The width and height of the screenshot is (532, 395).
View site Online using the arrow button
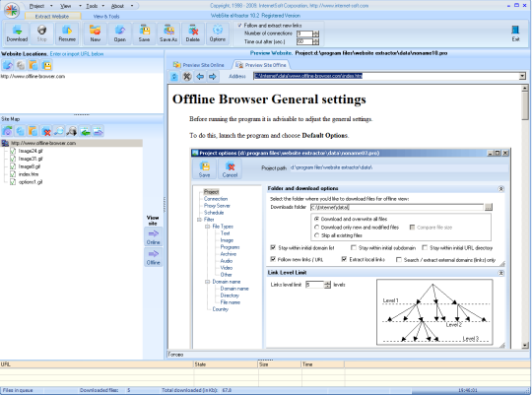tap(154, 236)
